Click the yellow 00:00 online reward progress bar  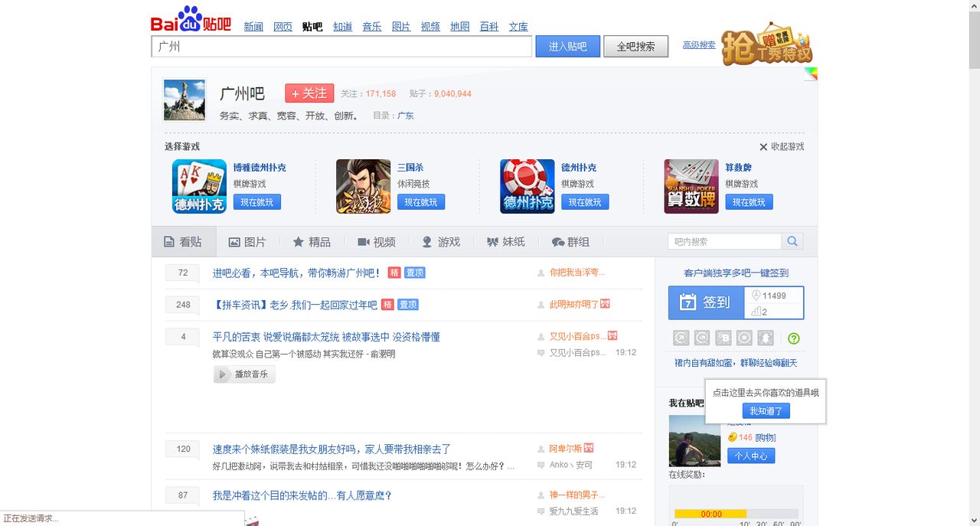(710, 514)
